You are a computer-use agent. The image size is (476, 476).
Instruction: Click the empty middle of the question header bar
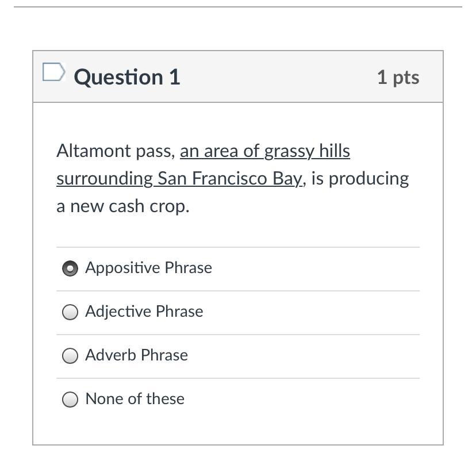[x=276, y=77]
